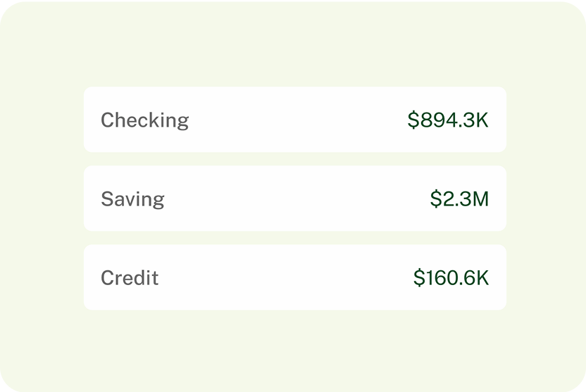Screen dimensions: 586x392
Task: Click the Saving label text
Action: (132, 199)
